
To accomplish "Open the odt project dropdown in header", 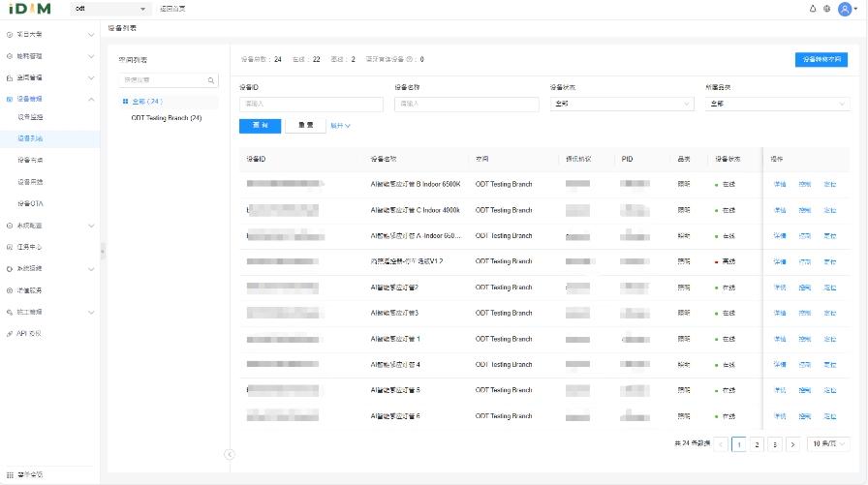I will click(x=111, y=8).
